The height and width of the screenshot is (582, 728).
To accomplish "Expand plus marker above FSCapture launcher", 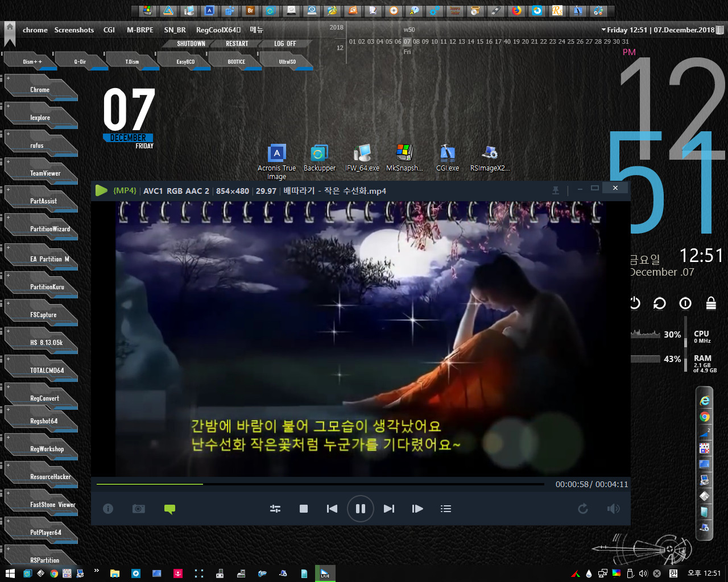I will pos(8,304).
